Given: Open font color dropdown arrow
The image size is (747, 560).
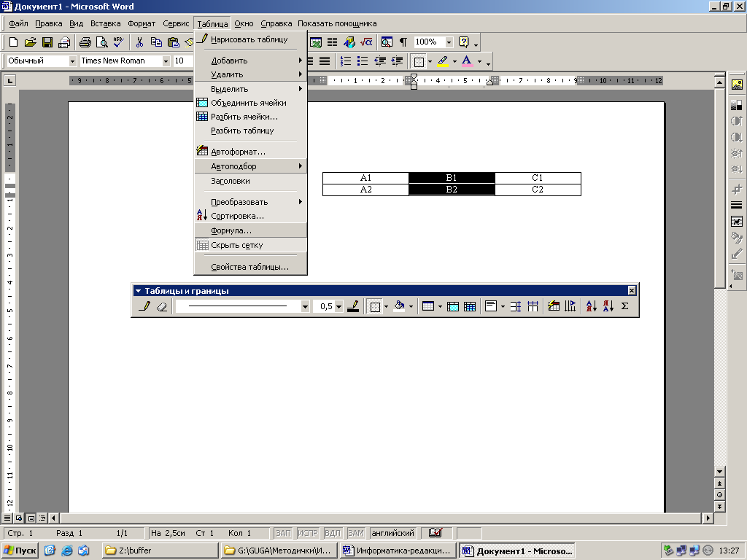Looking at the screenshot, I should (479, 61).
